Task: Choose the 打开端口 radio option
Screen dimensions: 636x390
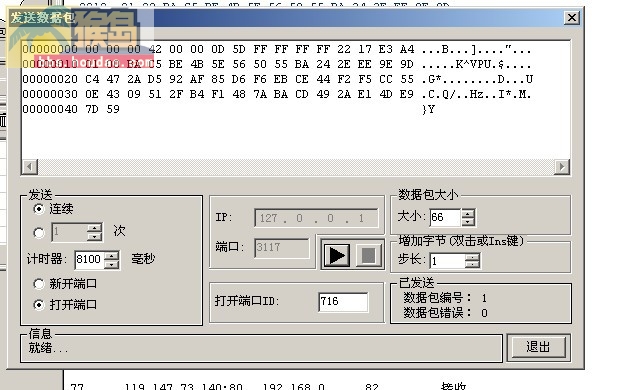Action: (x=39, y=305)
